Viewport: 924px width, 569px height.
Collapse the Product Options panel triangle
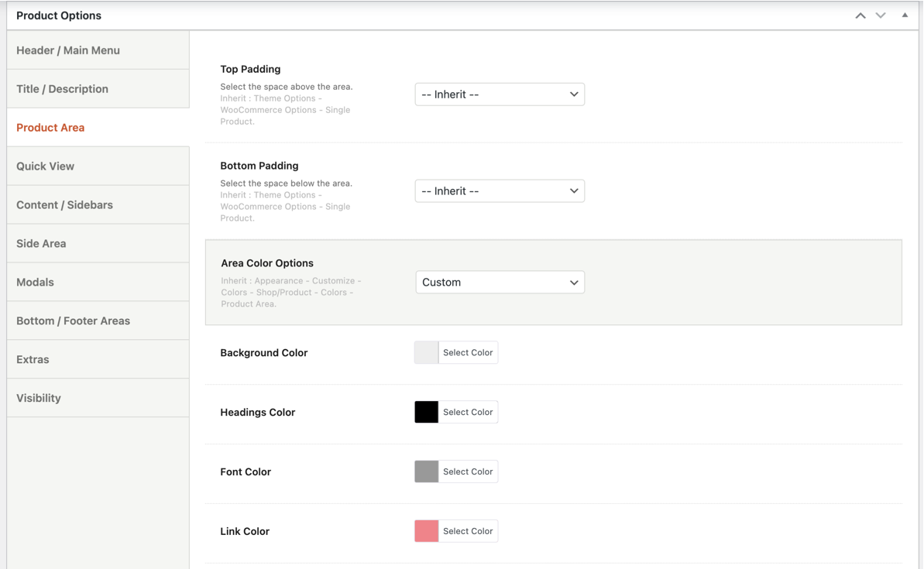tap(905, 15)
